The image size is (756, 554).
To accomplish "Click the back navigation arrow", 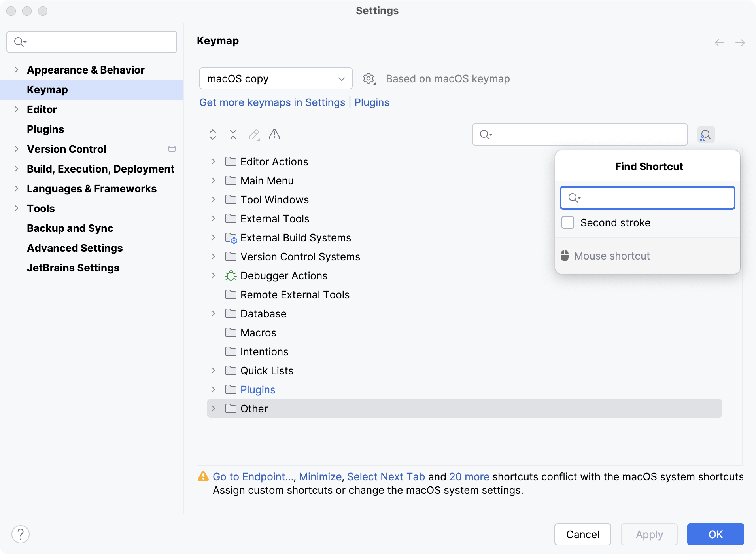I will pos(719,43).
